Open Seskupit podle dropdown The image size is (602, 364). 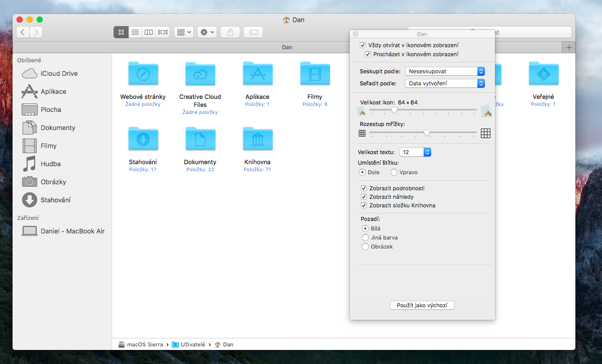(x=445, y=71)
